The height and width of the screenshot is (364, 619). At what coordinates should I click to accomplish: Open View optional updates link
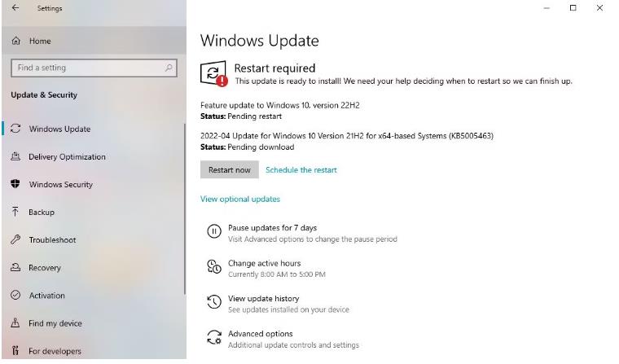(x=240, y=199)
